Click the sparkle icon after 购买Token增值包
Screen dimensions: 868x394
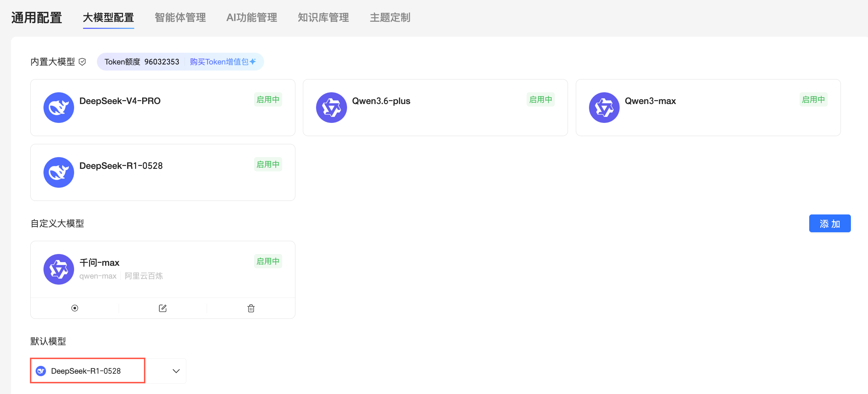(x=253, y=61)
